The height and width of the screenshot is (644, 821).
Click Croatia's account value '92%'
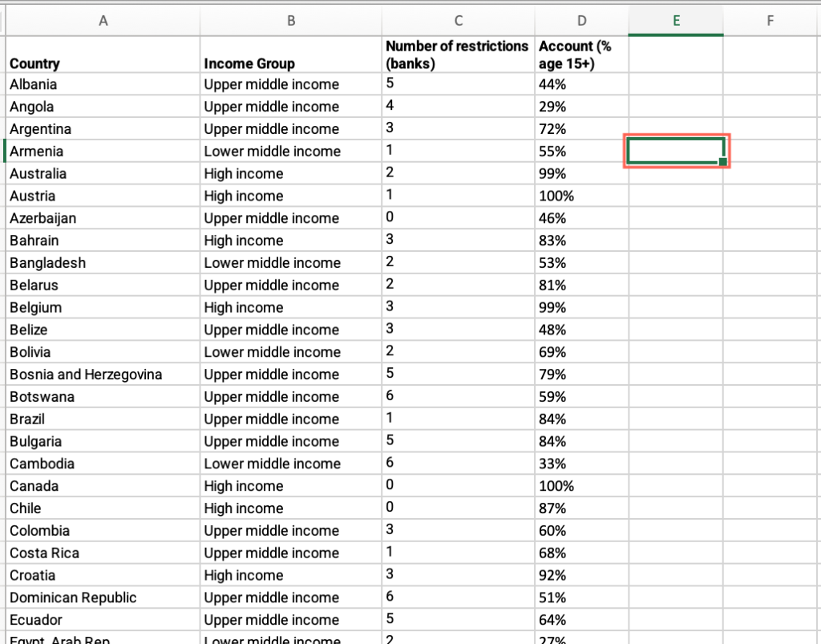[x=582, y=575]
